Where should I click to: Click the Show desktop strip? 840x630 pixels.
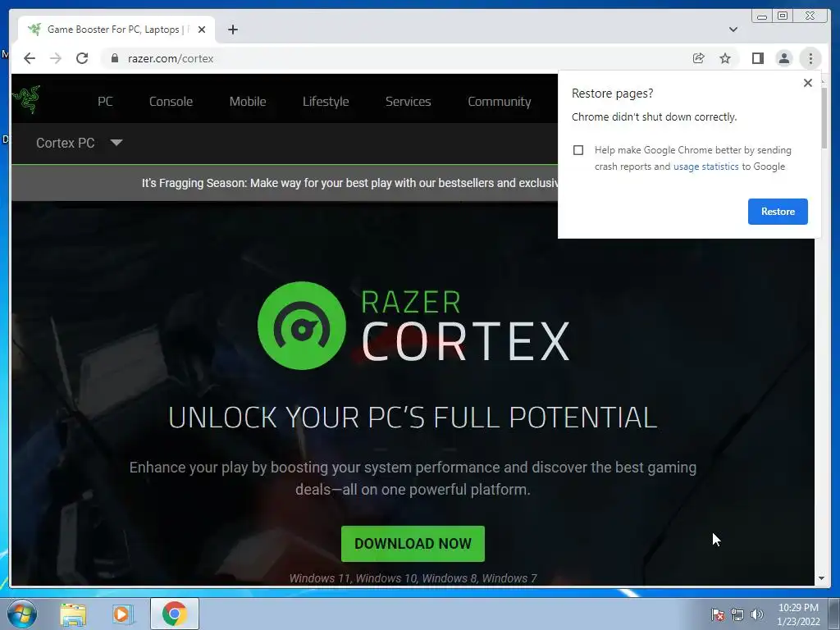point(834,614)
